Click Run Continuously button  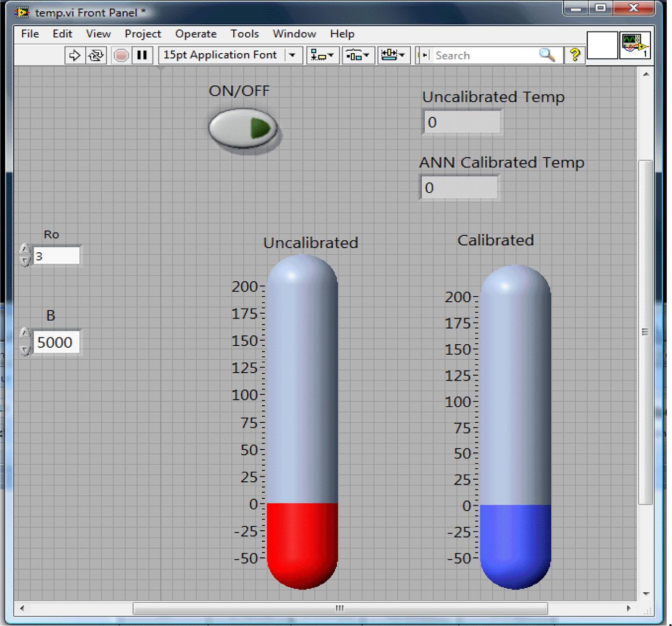tap(96, 55)
